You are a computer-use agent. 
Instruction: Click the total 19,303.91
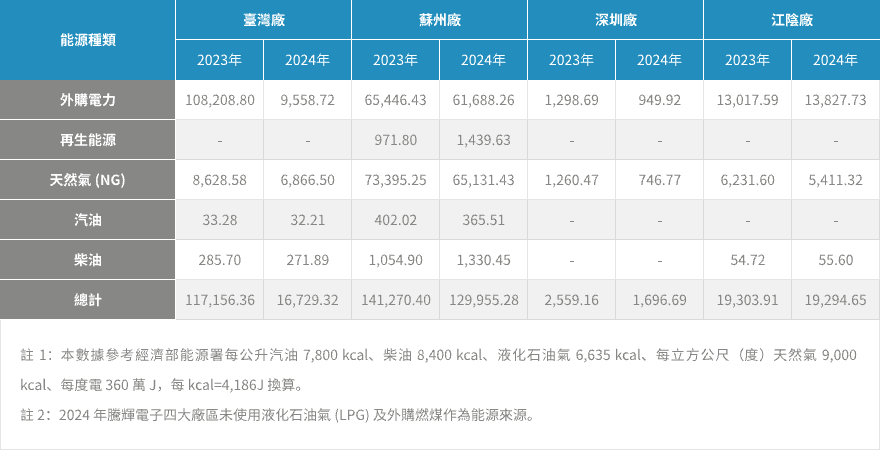(x=748, y=300)
